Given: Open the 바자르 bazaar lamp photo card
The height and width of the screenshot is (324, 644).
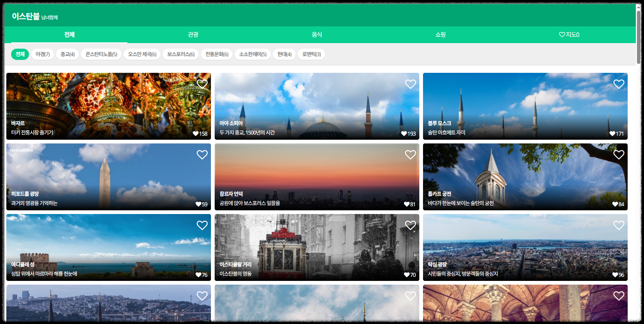Looking at the screenshot, I should [108, 106].
